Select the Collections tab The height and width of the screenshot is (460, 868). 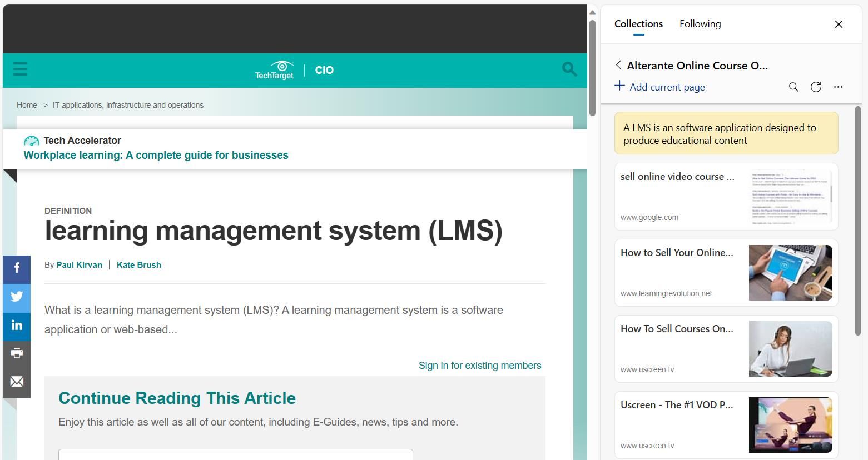(x=638, y=24)
